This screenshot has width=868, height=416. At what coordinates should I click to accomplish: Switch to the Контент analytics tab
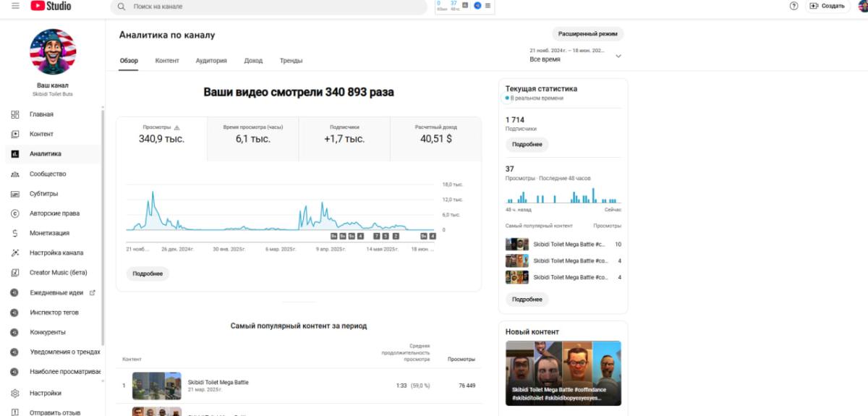pos(167,61)
